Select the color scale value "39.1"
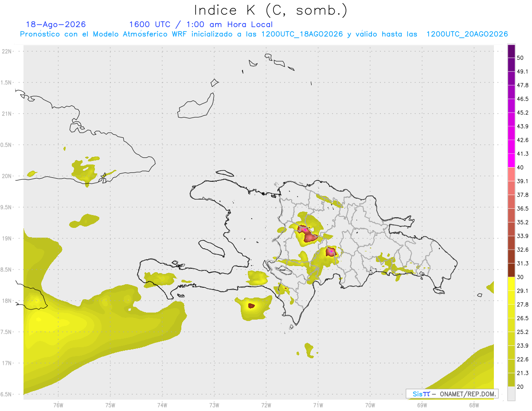 tap(522, 181)
